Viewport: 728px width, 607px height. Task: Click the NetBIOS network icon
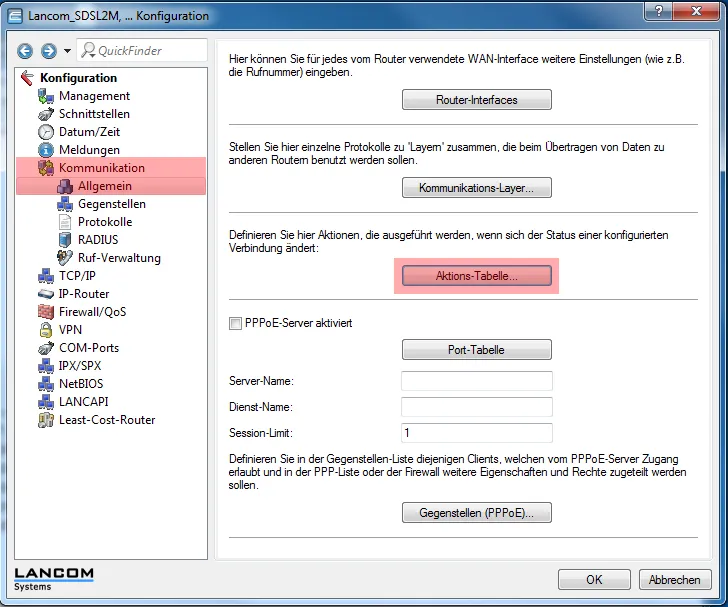point(46,384)
